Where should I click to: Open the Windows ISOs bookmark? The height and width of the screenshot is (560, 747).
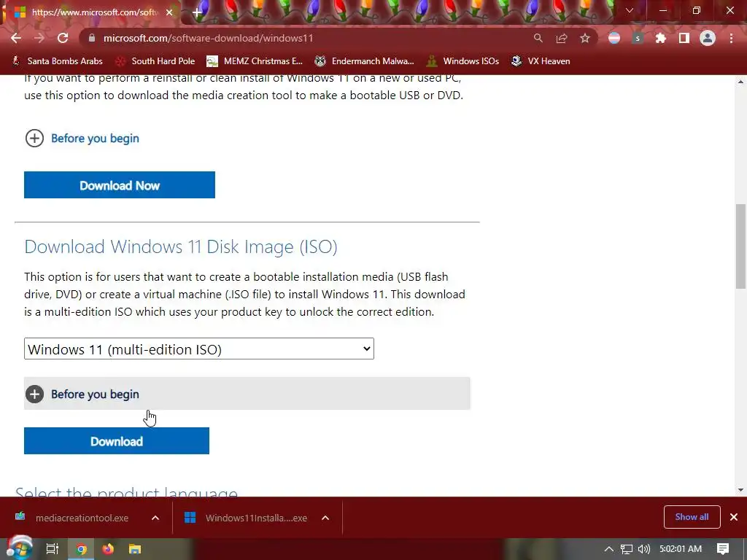463,61
